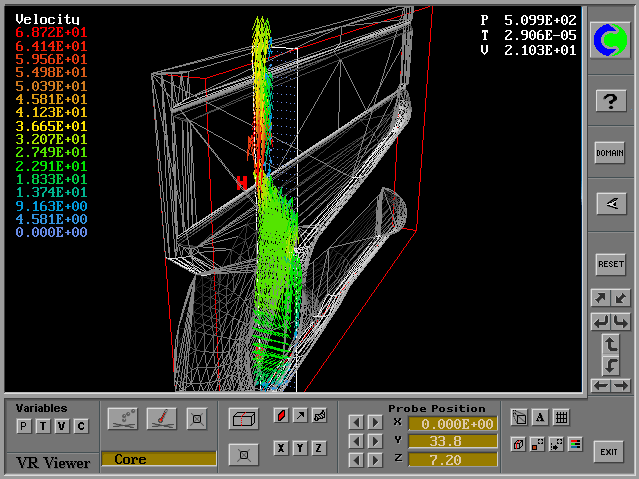Increase the probe Z position with right arrow
This screenshot has width=639, height=479.
pos(375,459)
